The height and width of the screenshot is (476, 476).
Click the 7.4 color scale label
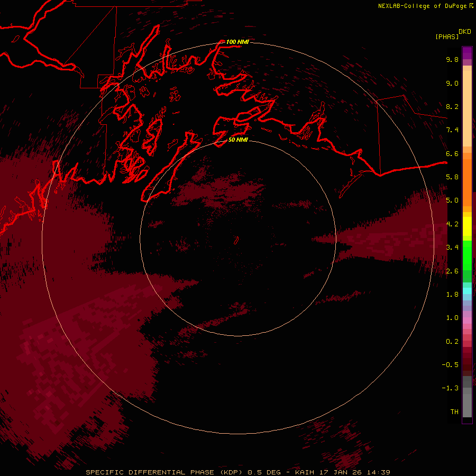[x=452, y=130]
